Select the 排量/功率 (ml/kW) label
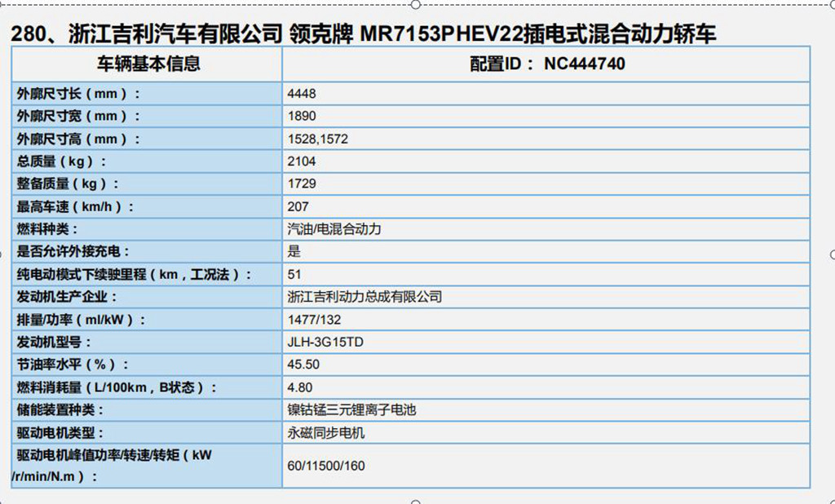This screenshot has height=504, width=835. coord(81,320)
